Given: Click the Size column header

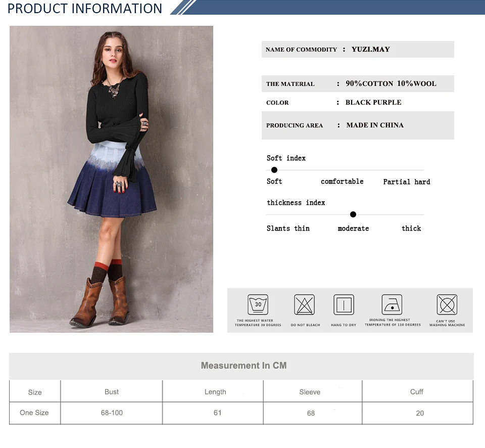Looking at the screenshot, I should pyautogui.click(x=35, y=392).
